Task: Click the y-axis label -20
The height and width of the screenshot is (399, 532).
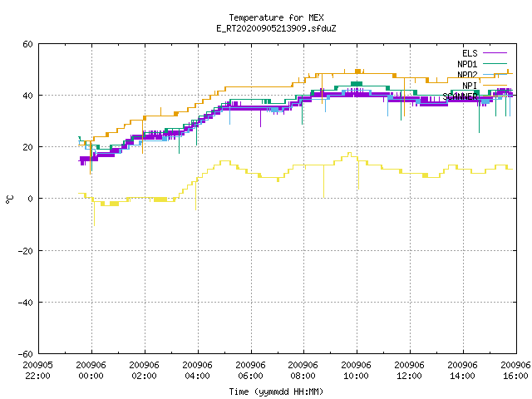Action: (x=26, y=251)
